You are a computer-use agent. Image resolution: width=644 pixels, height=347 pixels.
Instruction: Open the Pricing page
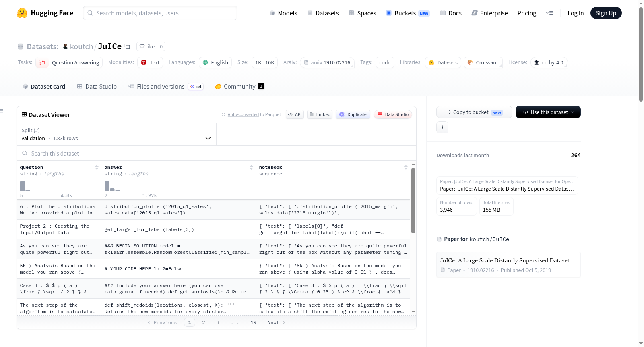[527, 13]
